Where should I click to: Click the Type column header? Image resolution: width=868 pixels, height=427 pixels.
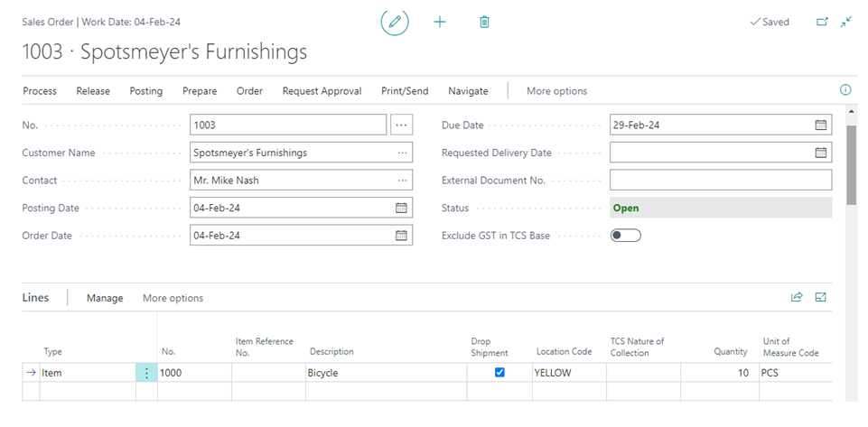pos(53,352)
